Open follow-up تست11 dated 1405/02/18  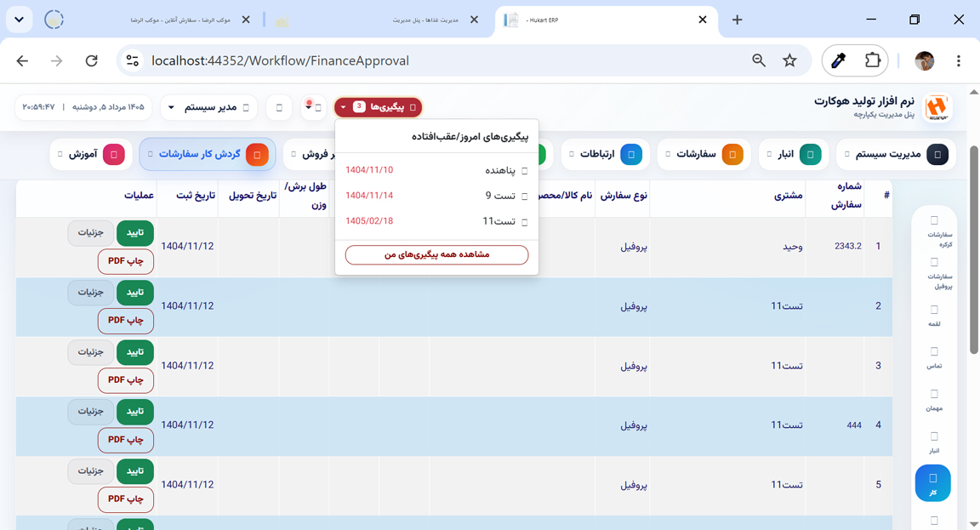pyautogui.click(x=437, y=221)
